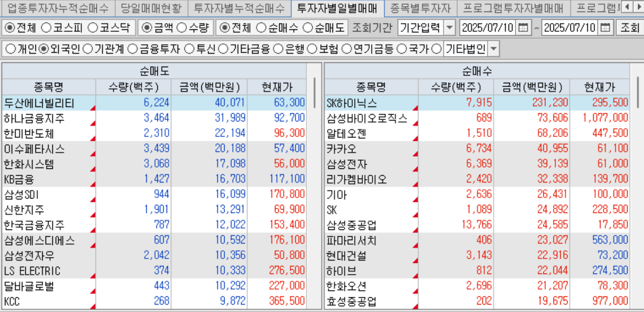644x312 pixels.
Task: Click the start date 2025/07/10 field
Action: point(488,28)
